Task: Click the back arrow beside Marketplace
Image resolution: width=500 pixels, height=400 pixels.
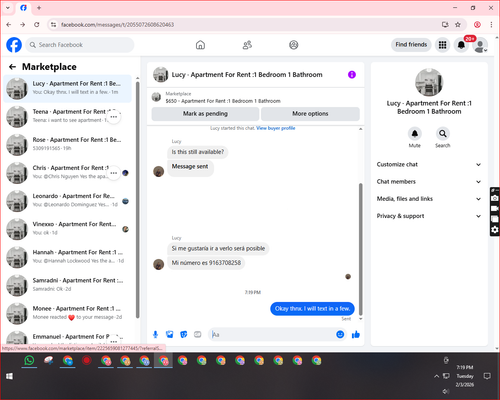Action: 13,67
